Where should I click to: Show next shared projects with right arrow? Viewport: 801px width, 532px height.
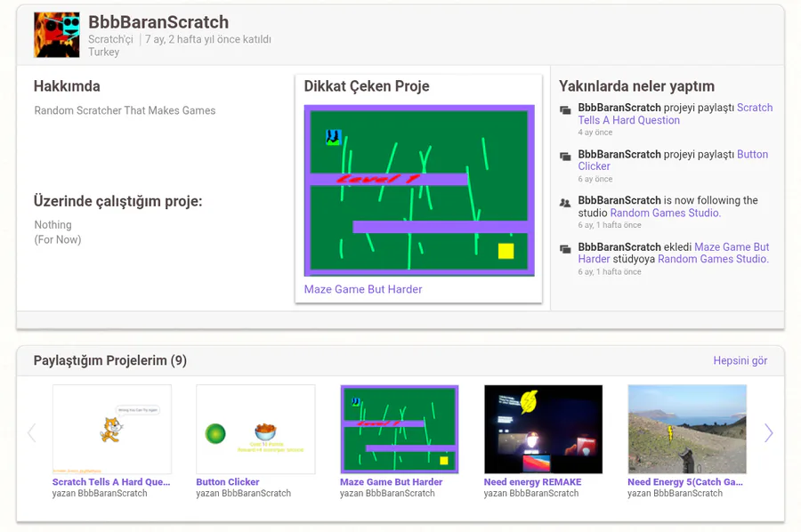(x=768, y=432)
